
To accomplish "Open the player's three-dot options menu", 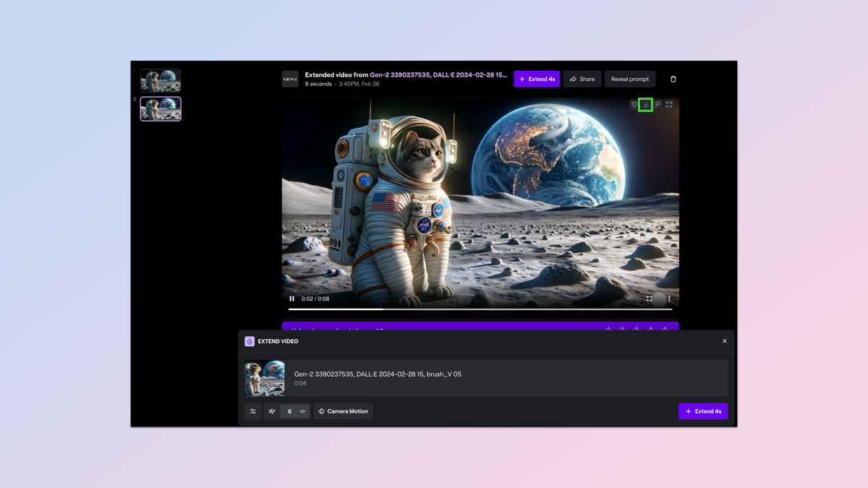I will tap(669, 299).
